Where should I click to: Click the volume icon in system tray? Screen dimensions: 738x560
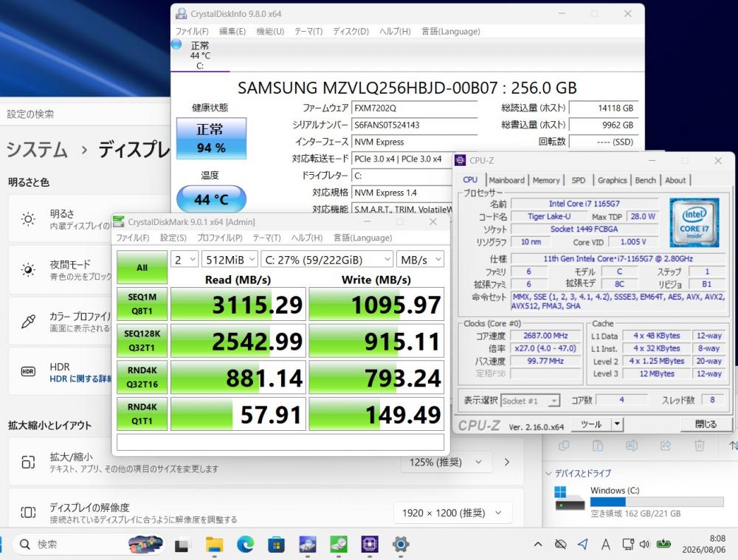(644, 544)
